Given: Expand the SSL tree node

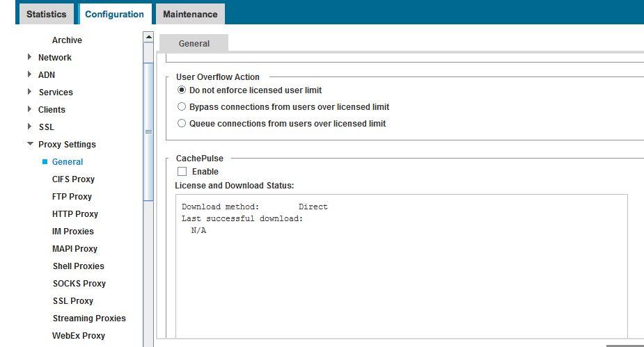Looking at the screenshot, I should (x=29, y=127).
